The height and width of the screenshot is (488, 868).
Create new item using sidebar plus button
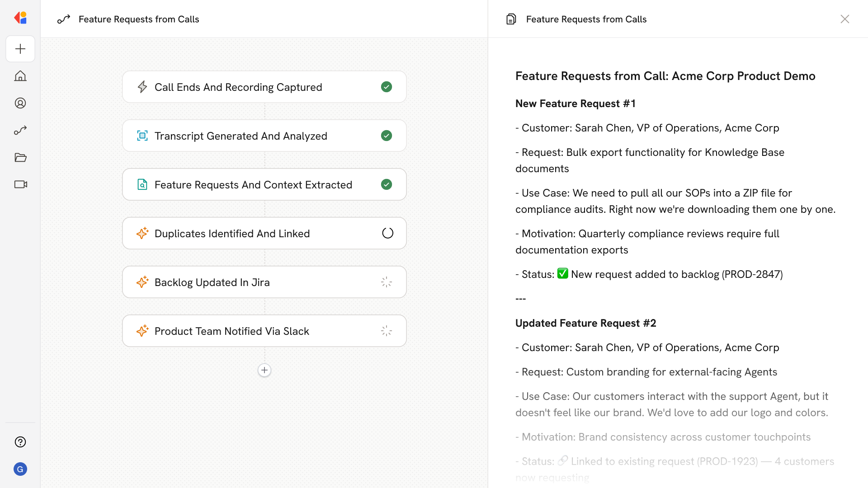click(x=20, y=49)
